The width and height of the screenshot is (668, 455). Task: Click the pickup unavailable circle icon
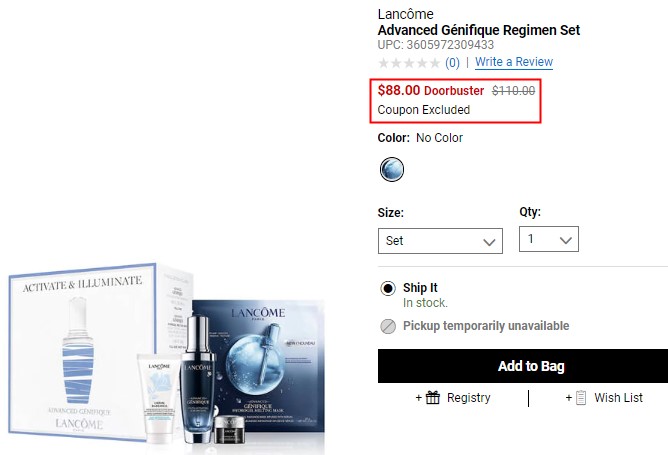pos(388,326)
